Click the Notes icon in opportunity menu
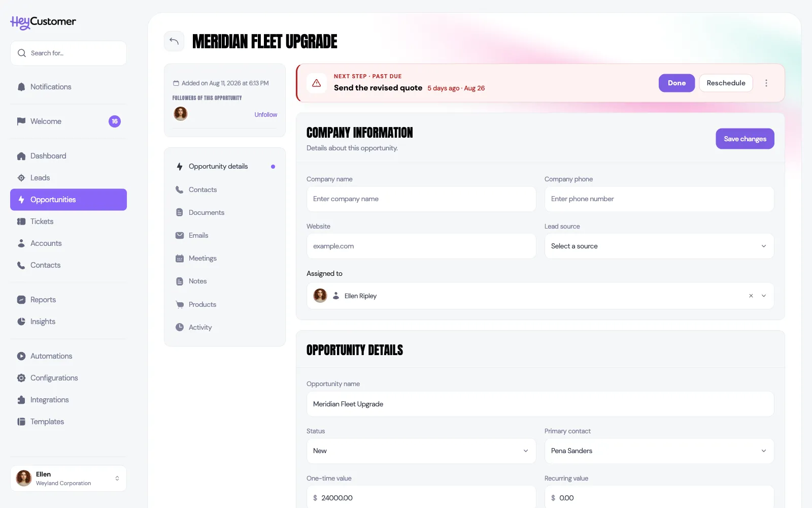This screenshot has height=508, width=812. 180,281
